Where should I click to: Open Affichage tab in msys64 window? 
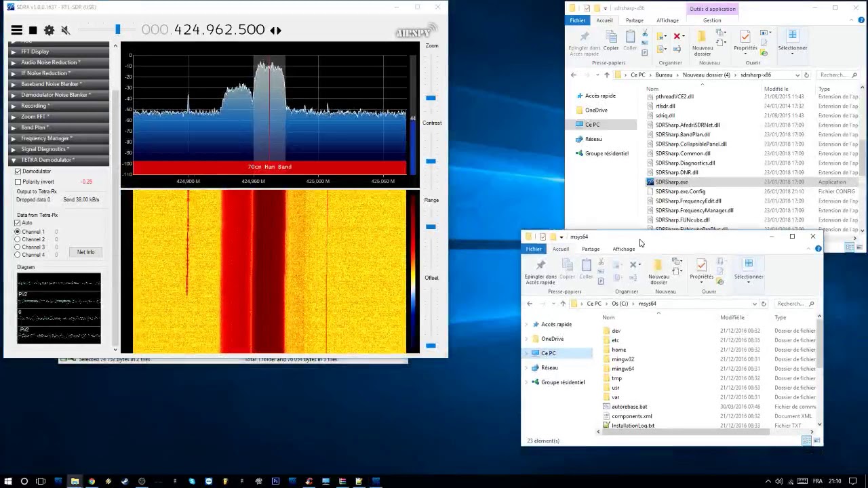(624, 249)
